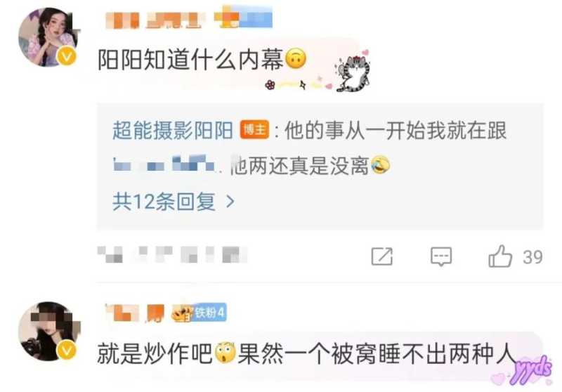Select comment text 阳阳知道什么内幕

click(x=190, y=60)
